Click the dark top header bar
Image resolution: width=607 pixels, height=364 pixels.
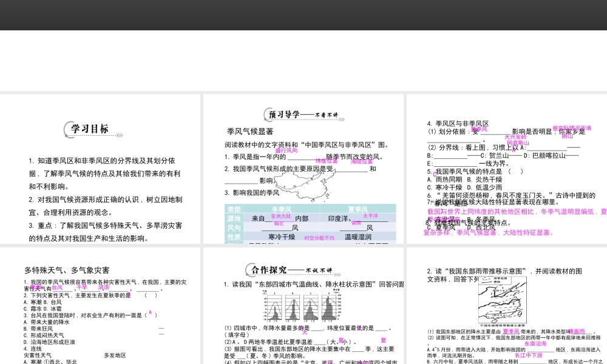303,15
